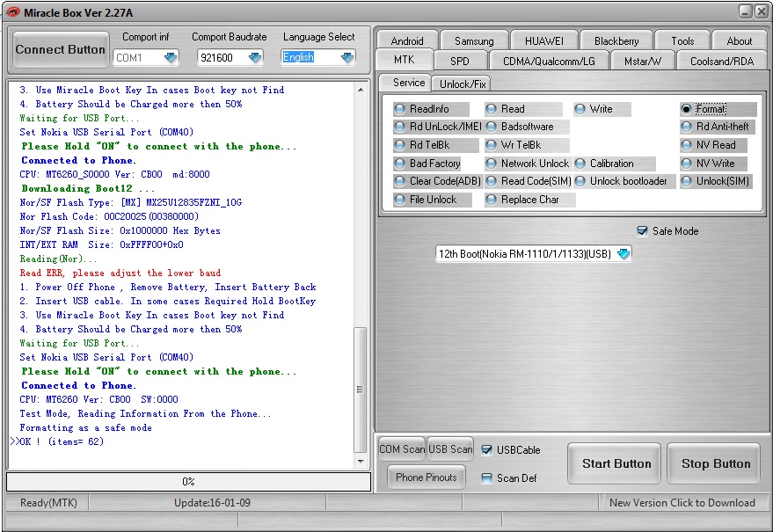The height and width of the screenshot is (532, 773).
Task: Expand the 12th Boot Nokia model dropdown
Action: (x=624, y=254)
